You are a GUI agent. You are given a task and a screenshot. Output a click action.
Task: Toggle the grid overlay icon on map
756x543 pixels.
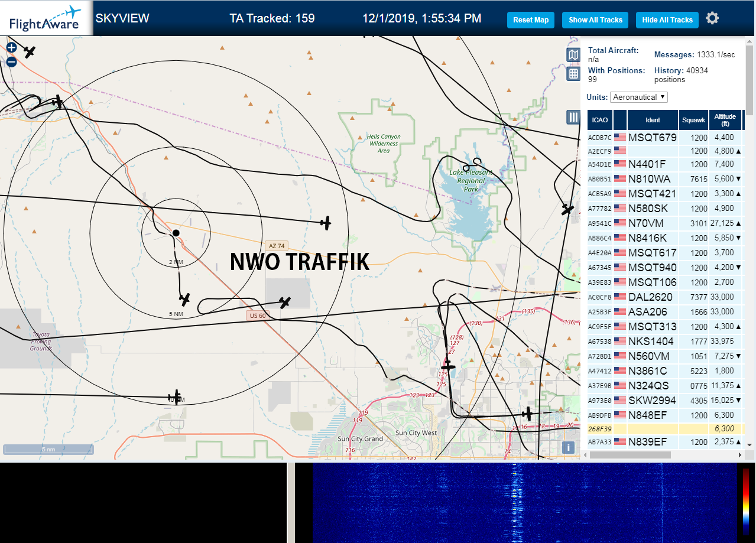573,74
